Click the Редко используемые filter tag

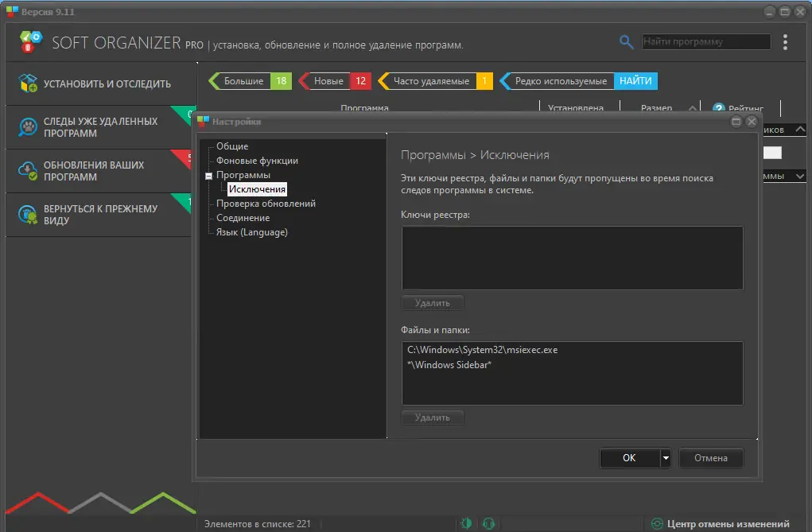(561, 81)
